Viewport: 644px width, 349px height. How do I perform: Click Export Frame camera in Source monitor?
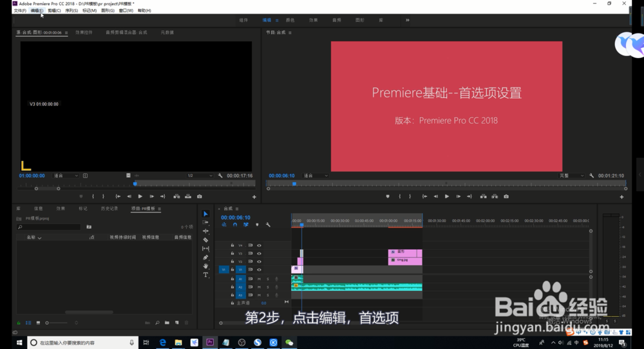pyautogui.click(x=200, y=196)
